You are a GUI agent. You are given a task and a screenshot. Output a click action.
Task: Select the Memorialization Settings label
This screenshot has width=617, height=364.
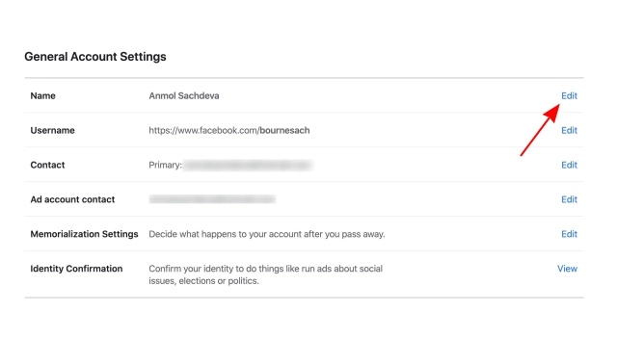click(x=84, y=234)
